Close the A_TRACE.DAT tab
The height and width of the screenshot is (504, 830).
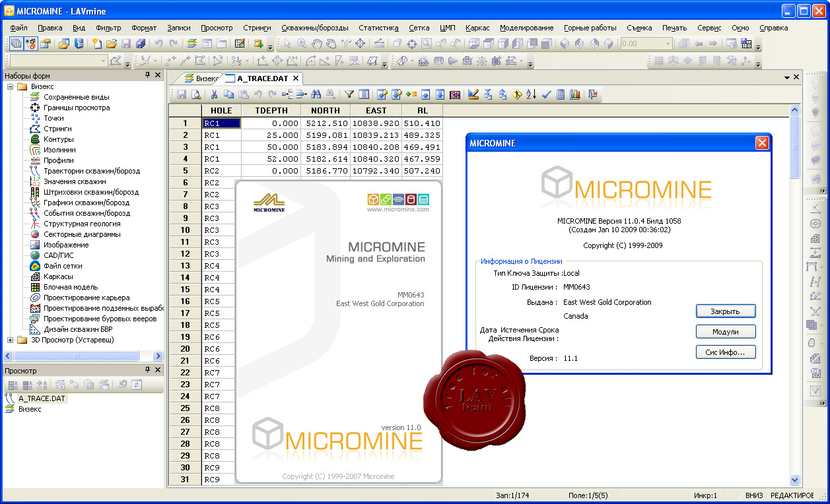pyautogui.click(x=296, y=78)
